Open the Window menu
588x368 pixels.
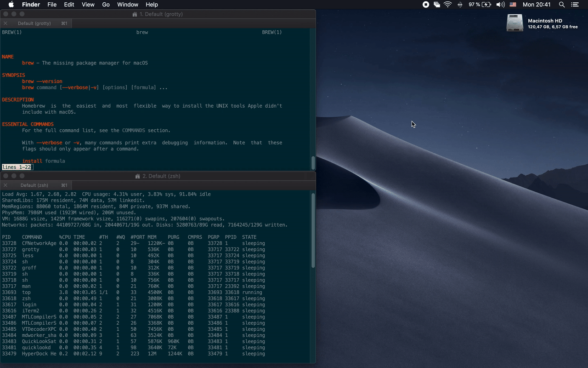click(x=128, y=5)
